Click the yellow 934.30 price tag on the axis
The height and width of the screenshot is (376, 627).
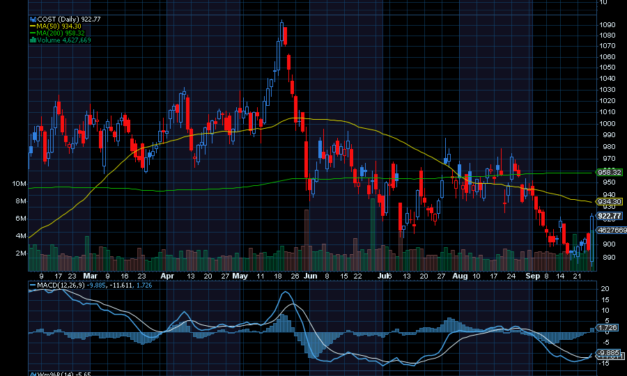[609, 202]
